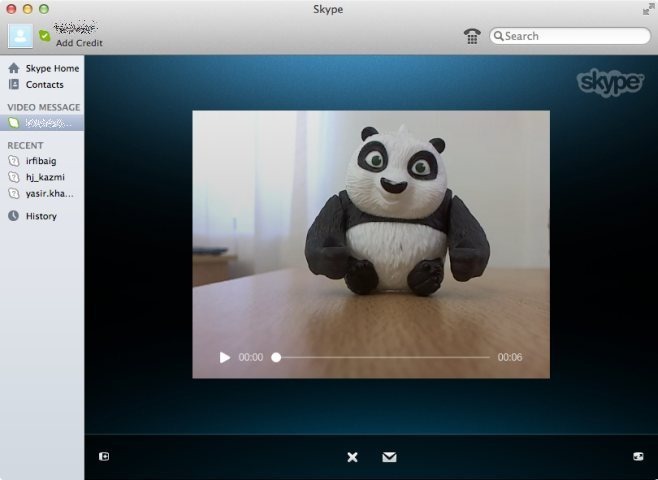
Task: Cancel the video message with X icon
Action: [352, 457]
